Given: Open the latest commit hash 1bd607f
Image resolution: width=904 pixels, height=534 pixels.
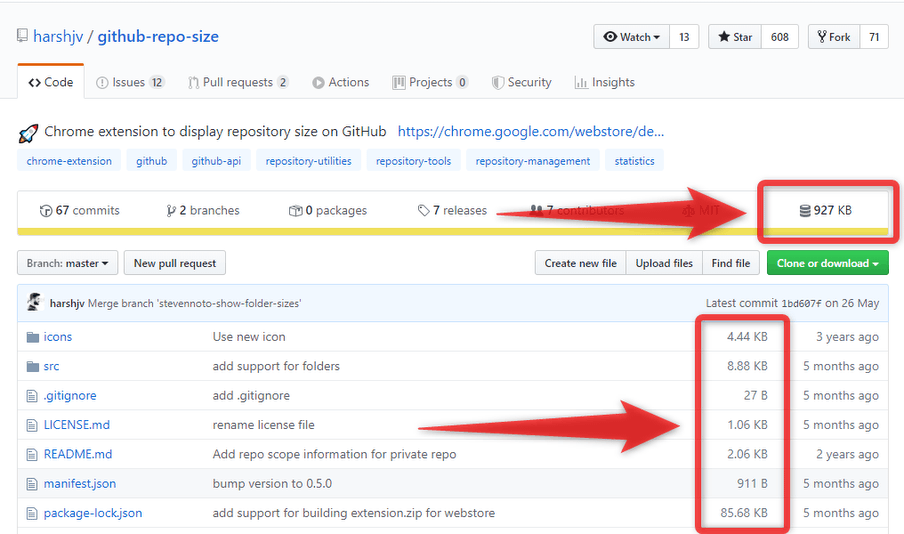Looking at the screenshot, I should (801, 303).
